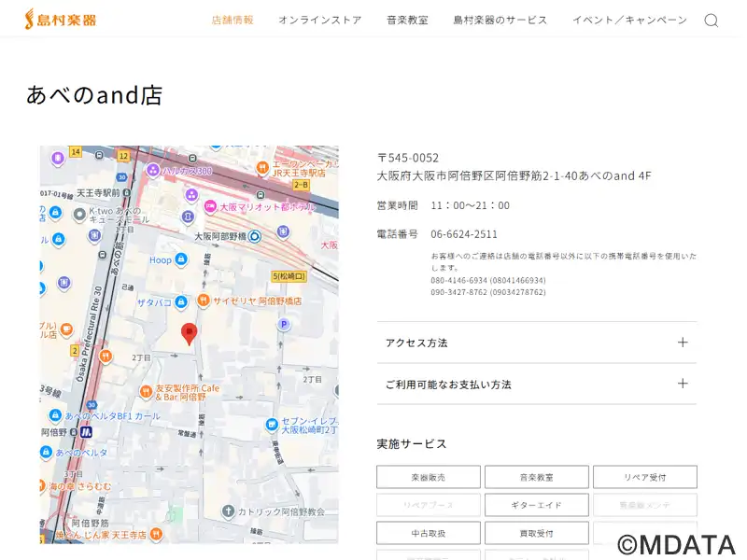Click the business hours 11：00～21：00
Screen dimensions: 747x560
coord(471,205)
